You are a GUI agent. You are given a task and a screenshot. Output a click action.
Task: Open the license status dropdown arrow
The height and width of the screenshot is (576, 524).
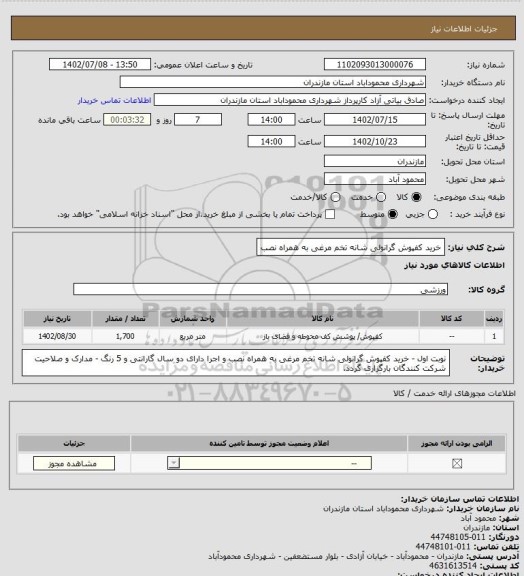[x=173, y=463]
